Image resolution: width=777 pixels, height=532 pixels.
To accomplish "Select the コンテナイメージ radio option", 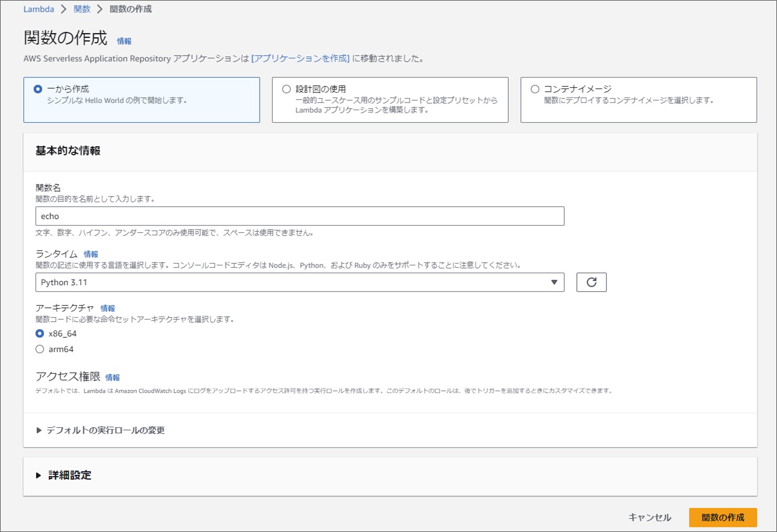I will coord(535,89).
